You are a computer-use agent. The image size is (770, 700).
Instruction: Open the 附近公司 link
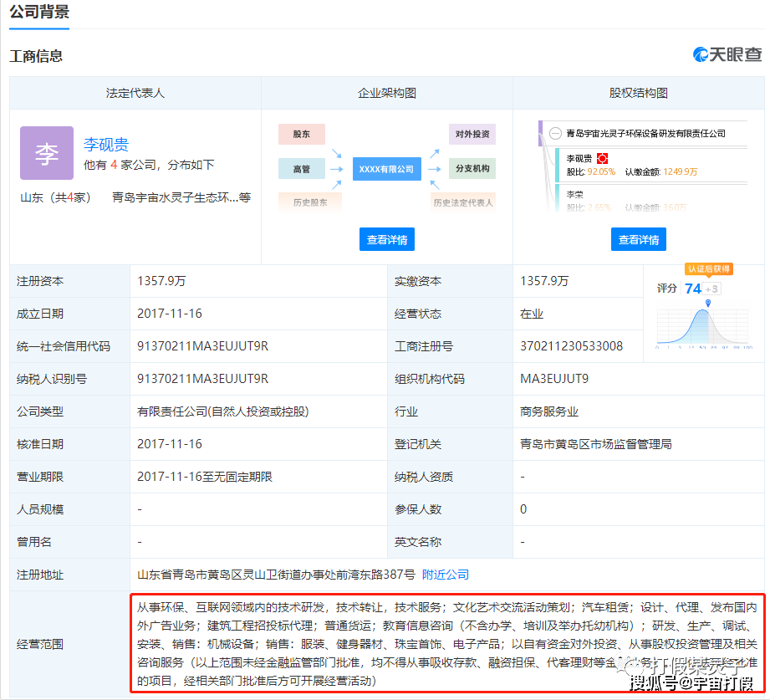[446, 575]
